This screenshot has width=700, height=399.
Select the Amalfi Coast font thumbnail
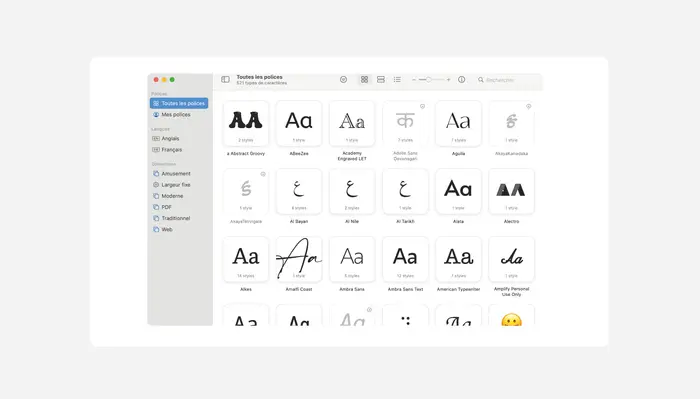click(x=299, y=259)
